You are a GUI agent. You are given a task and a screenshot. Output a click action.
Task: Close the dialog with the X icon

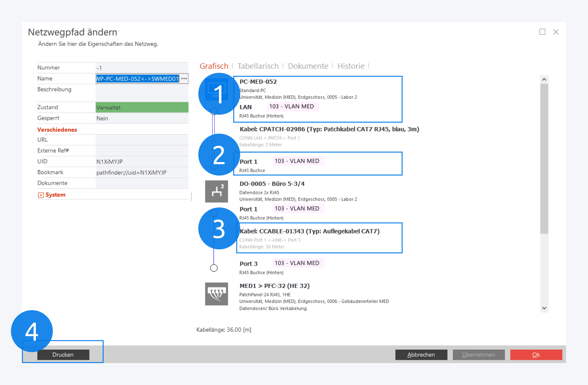(556, 32)
